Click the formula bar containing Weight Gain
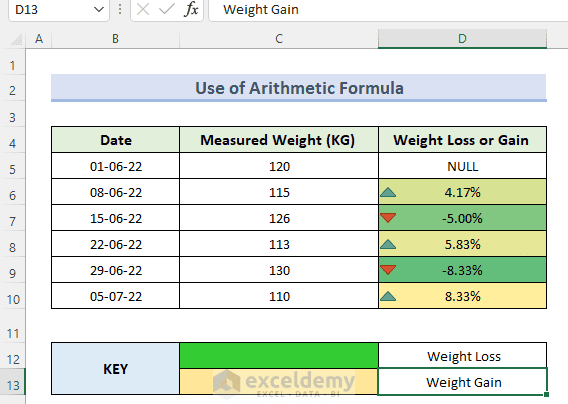This screenshot has height=404, width=568. [x=388, y=10]
